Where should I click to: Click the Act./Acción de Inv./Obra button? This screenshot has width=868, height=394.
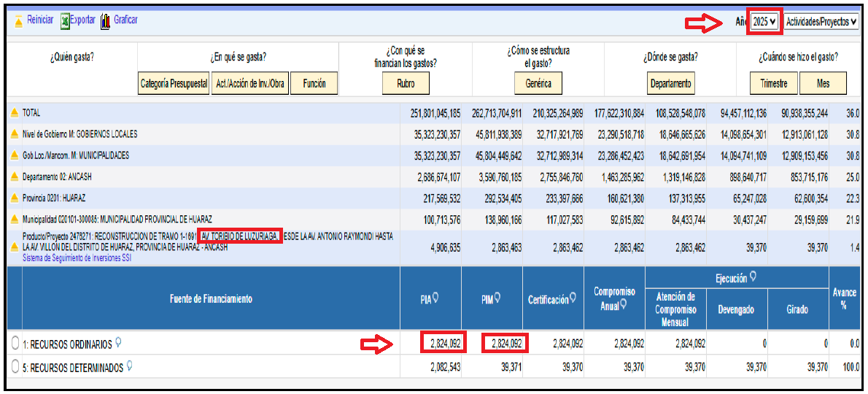point(250,84)
